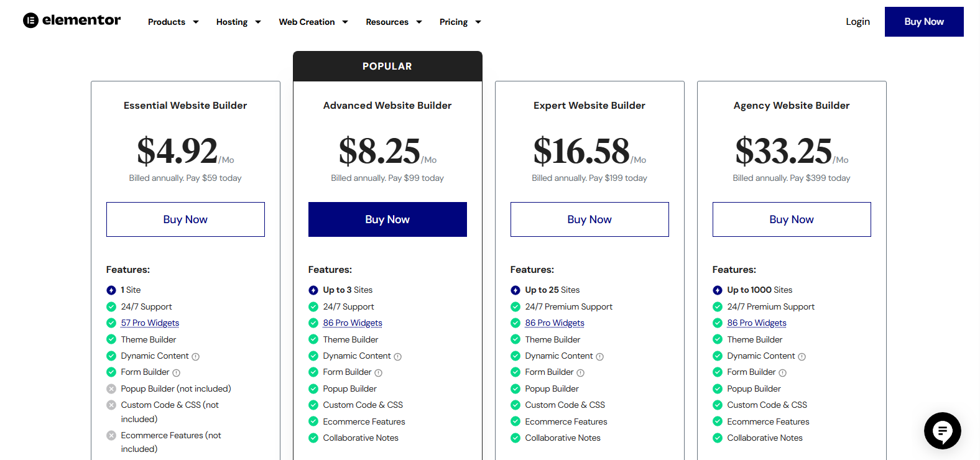Open the Products menu
The image size is (980, 460).
pyautogui.click(x=167, y=22)
